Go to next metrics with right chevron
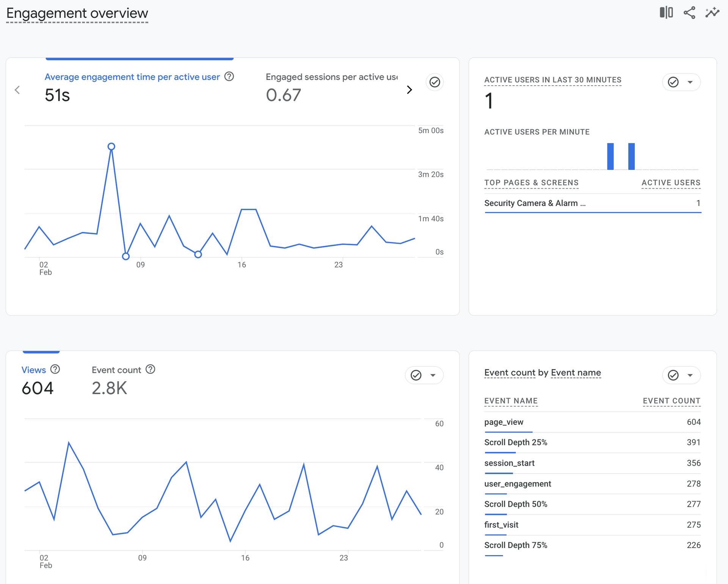 click(409, 90)
